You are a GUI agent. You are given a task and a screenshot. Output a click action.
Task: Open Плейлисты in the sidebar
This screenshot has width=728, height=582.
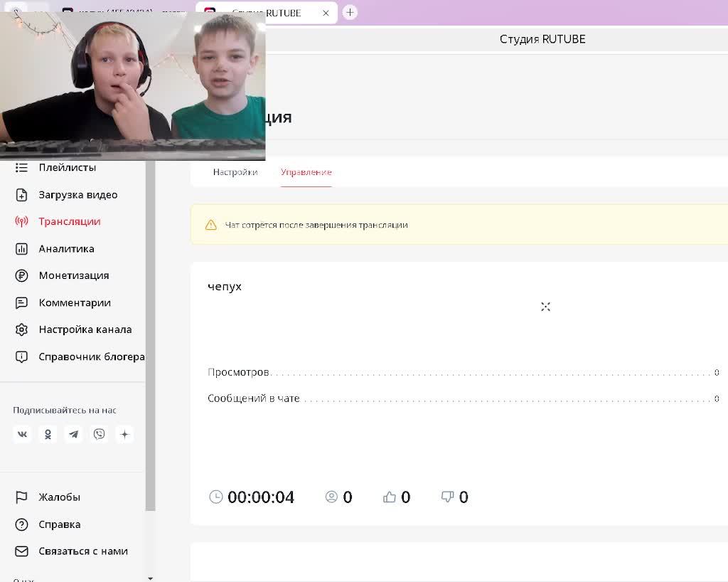tap(68, 168)
